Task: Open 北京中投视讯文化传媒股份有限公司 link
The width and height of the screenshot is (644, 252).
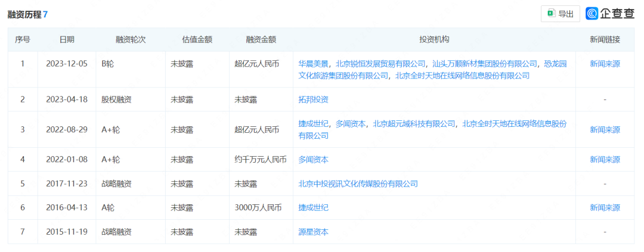Action: (x=358, y=183)
